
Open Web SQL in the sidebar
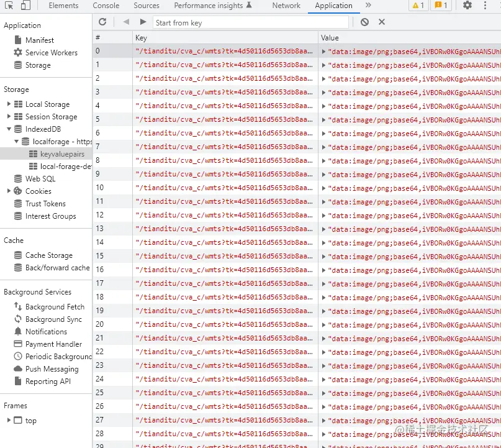pyautogui.click(x=40, y=179)
